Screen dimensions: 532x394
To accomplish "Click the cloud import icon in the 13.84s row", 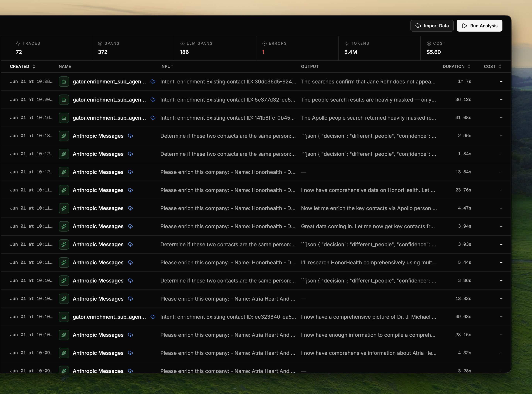I will click(130, 172).
